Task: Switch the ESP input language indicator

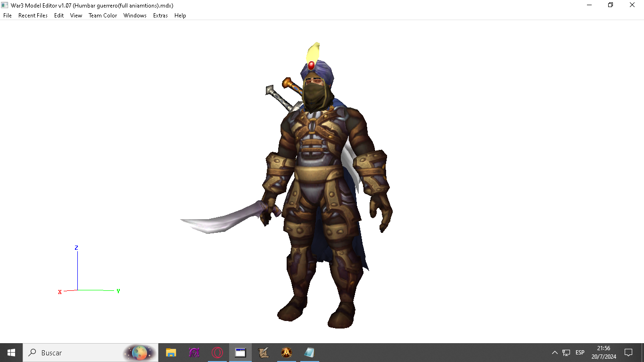Action: click(580, 353)
